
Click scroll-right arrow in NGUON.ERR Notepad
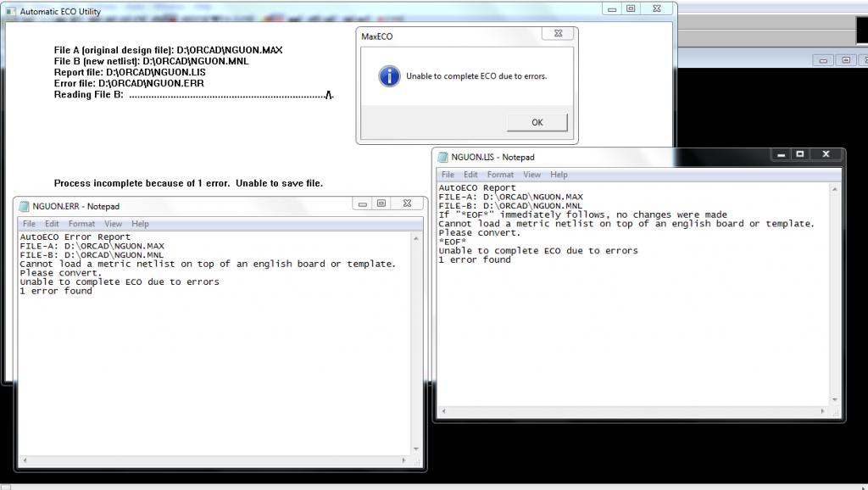403,460
